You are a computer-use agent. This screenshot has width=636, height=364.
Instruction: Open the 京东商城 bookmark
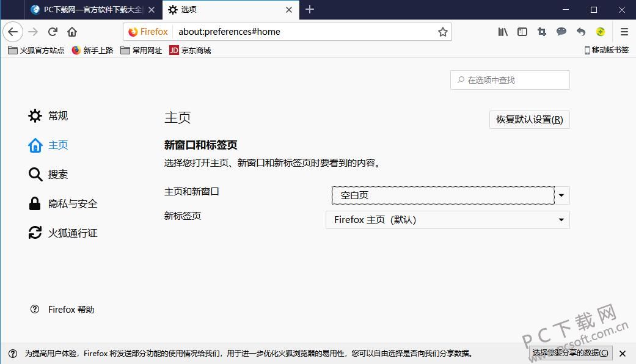190,50
